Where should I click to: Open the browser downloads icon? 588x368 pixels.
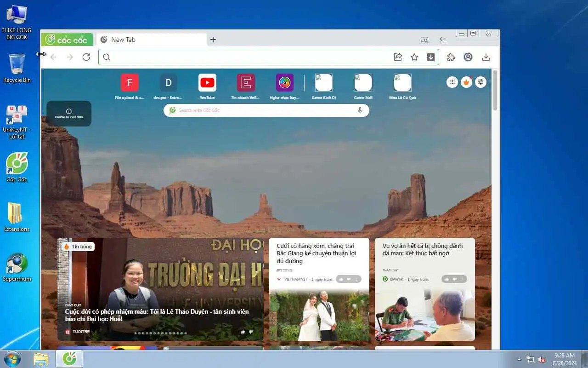[x=486, y=57]
